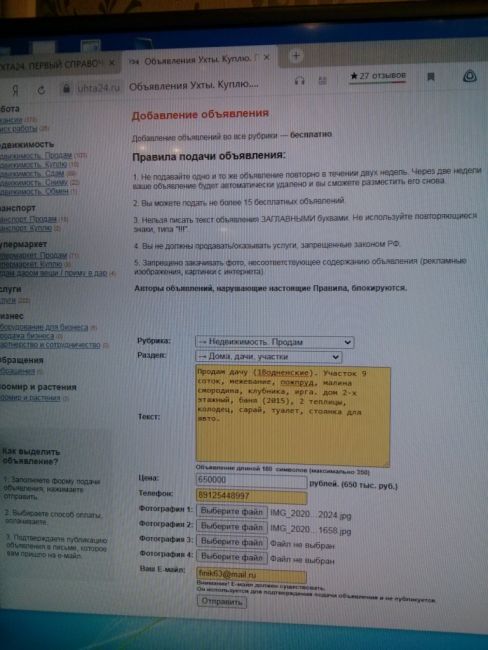Open the round Alice assistant icon

[469, 76]
